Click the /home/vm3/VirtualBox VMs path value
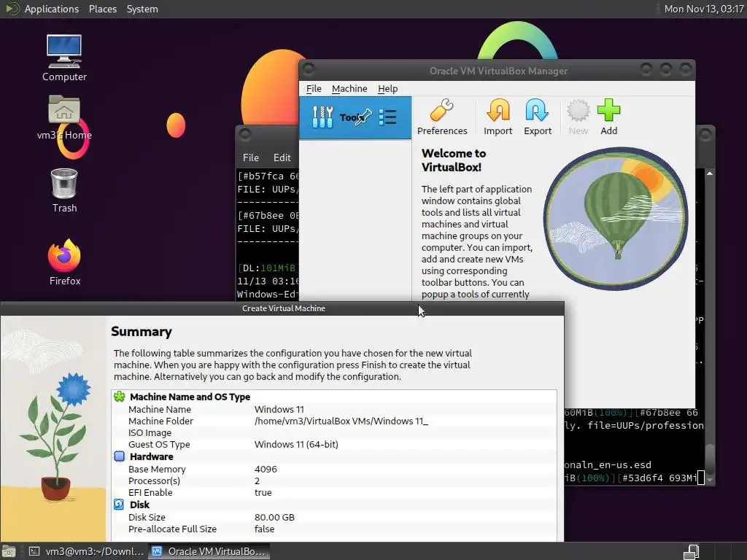This screenshot has width=747, height=560. 341,421
